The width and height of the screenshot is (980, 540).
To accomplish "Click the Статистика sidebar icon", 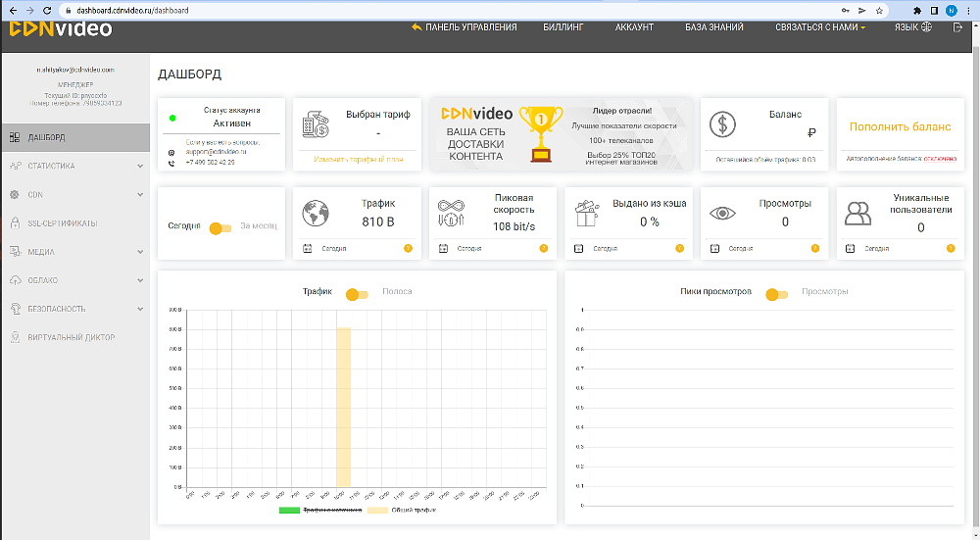I will pos(16,167).
